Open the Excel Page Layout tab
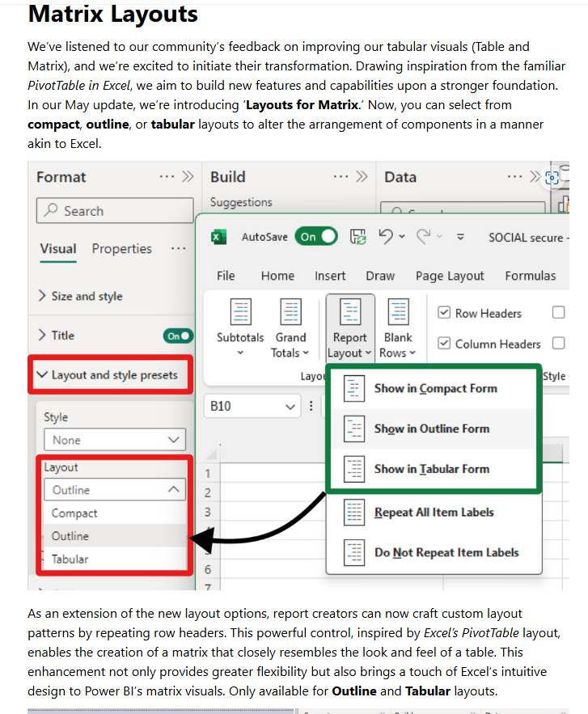This screenshot has width=588, height=714. [450, 276]
